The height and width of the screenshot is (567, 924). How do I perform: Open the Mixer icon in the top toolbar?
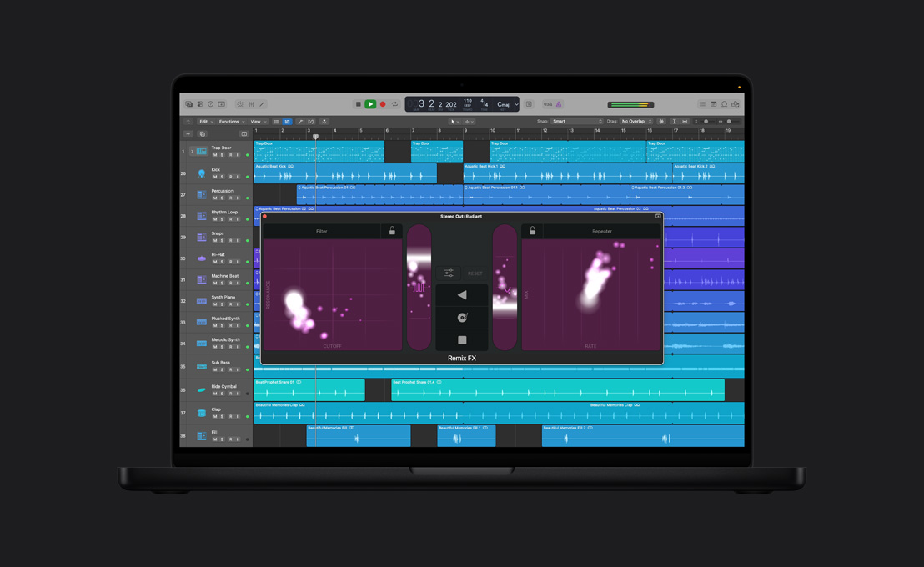tap(252, 104)
